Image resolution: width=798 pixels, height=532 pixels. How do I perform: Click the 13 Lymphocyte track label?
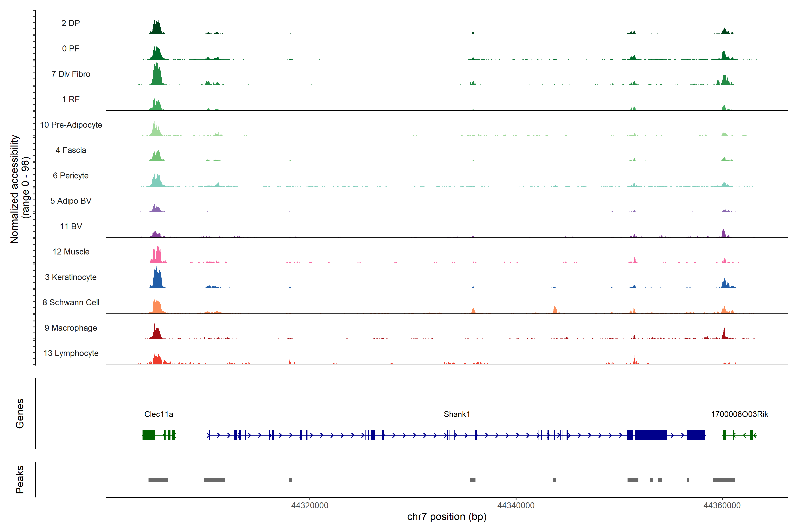click(x=71, y=353)
